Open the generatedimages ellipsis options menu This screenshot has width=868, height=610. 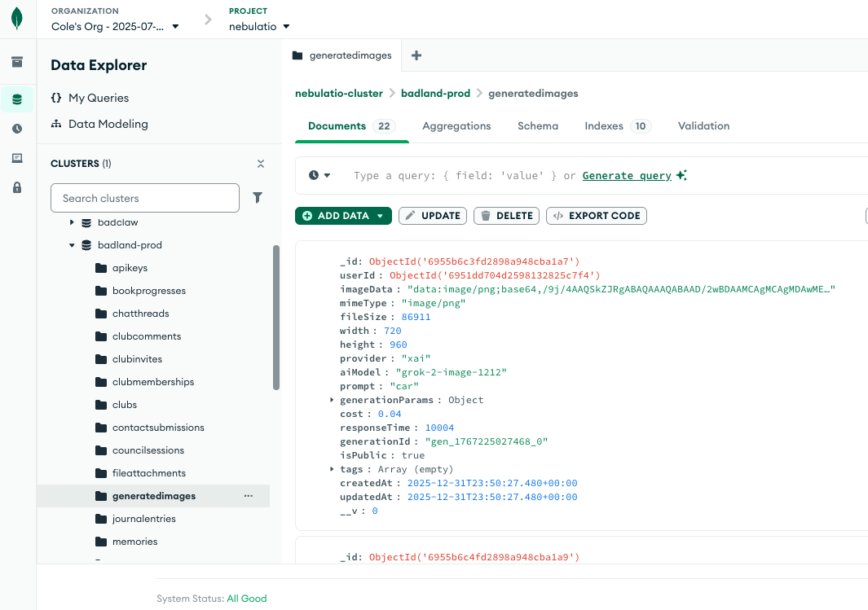248,495
